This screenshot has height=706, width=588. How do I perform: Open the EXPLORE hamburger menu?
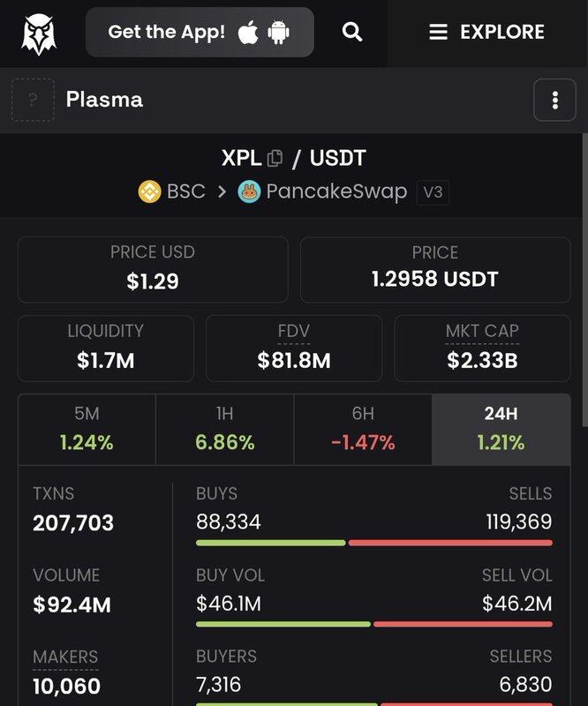(486, 33)
